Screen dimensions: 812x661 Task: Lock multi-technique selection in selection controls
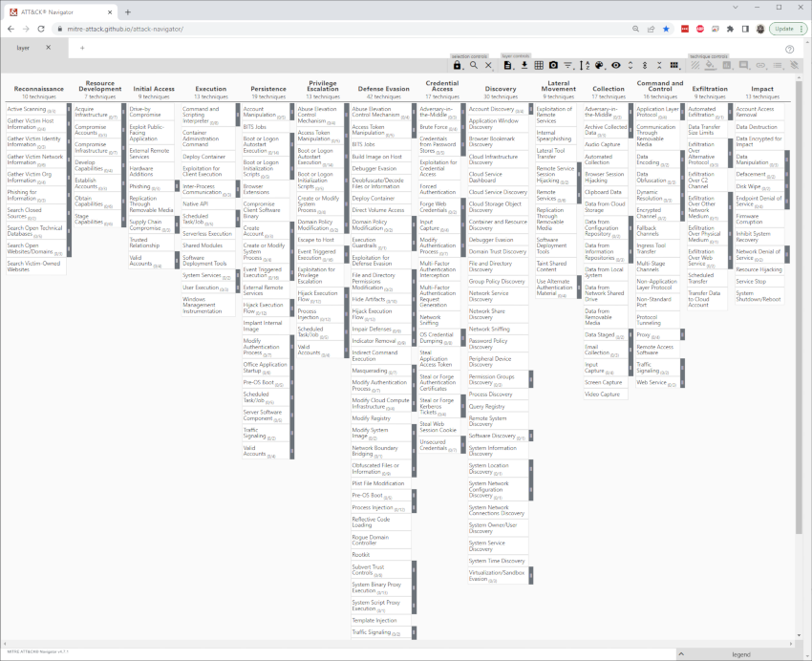coord(457,65)
